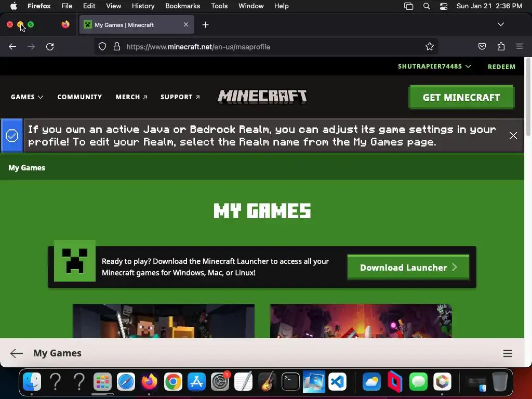Click the bottom bar back arrow
This screenshot has height=399, width=532.
point(16,353)
